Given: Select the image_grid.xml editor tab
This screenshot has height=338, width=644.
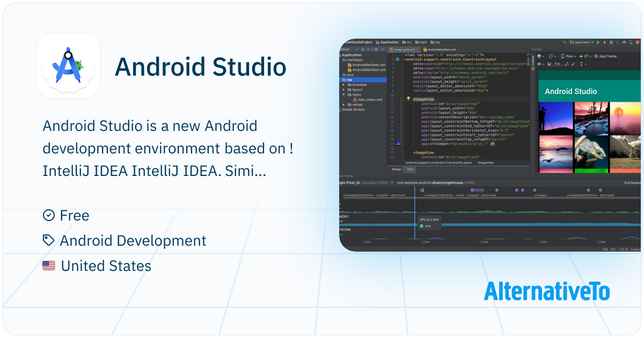Looking at the screenshot, I should coord(404,49).
